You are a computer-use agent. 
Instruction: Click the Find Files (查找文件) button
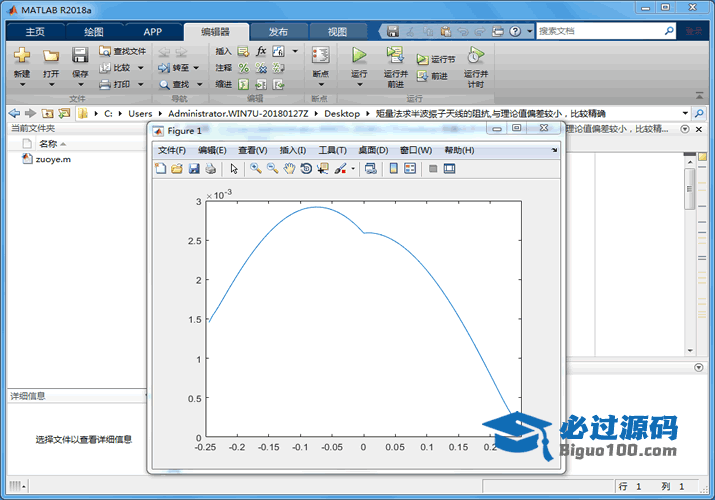pos(123,51)
